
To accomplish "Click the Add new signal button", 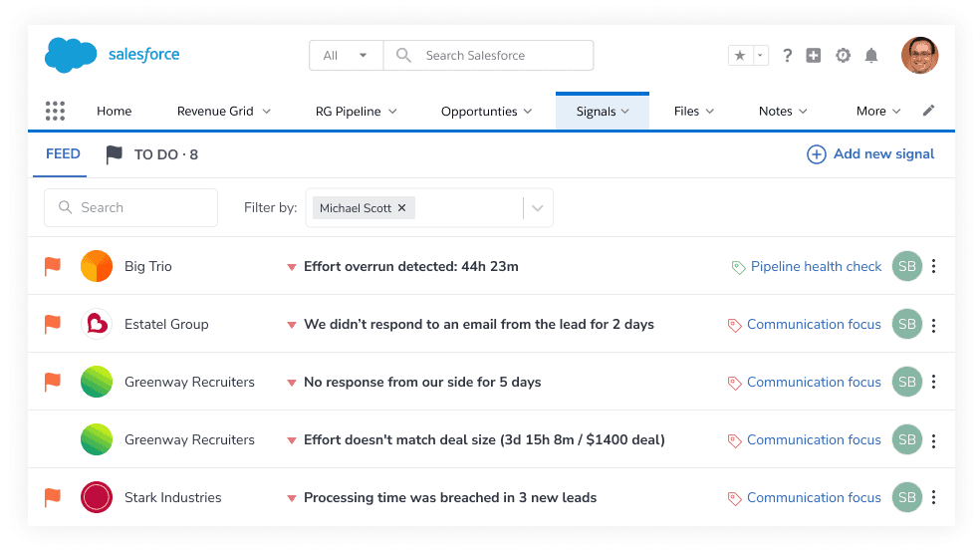I will pyautogui.click(x=871, y=154).
